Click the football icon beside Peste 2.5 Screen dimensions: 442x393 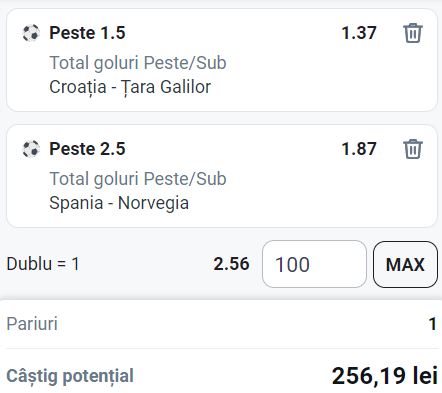(x=31, y=149)
